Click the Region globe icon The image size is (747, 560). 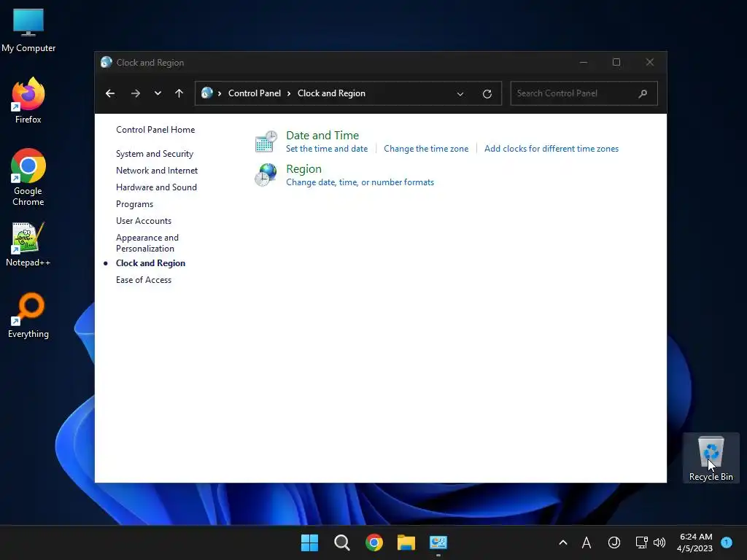click(x=266, y=175)
